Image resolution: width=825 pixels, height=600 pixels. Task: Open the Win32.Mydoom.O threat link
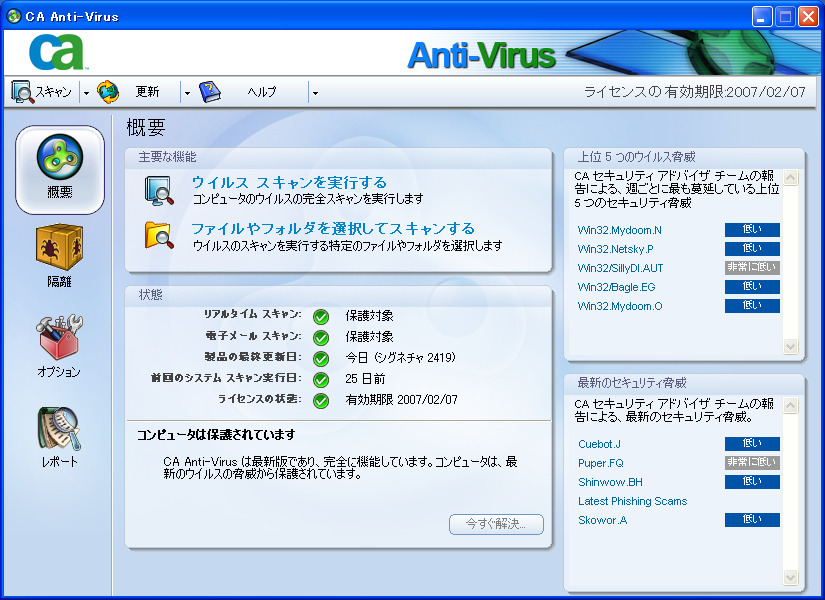pos(620,306)
